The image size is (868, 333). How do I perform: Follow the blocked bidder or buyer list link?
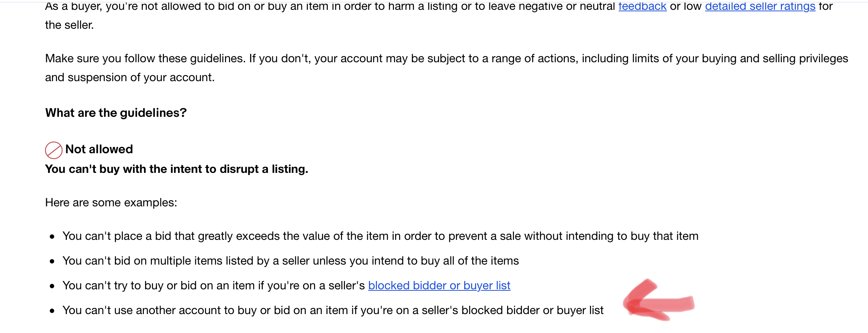pos(439,286)
